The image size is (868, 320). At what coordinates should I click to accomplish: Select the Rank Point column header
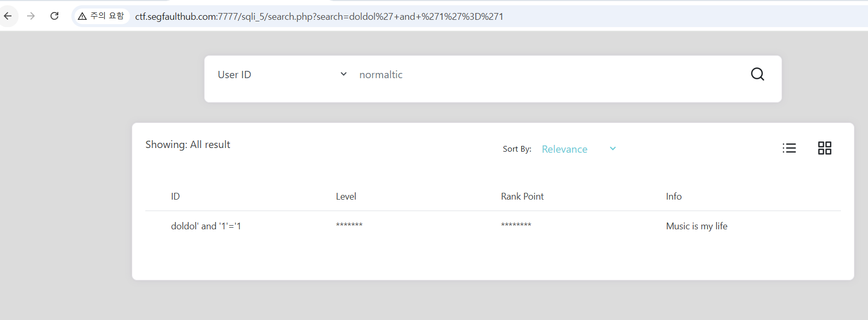pos(522,196)
